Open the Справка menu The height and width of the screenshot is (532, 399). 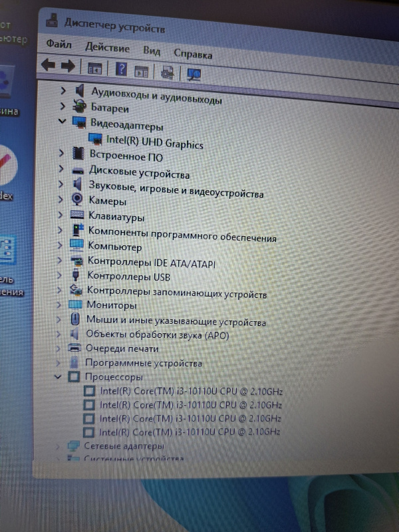coord(193,54)
